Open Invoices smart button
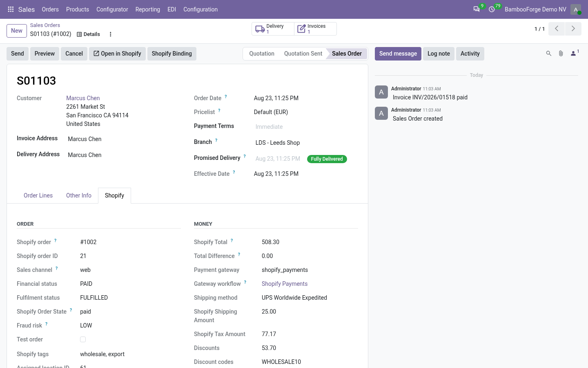588x368 pixels. pos(315,29)
